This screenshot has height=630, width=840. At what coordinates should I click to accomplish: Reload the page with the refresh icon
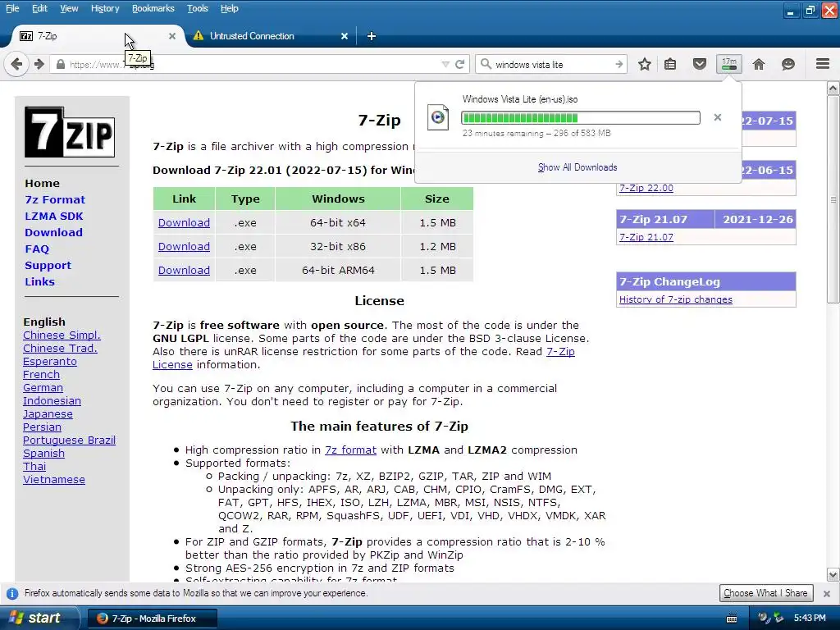[459, 64]
